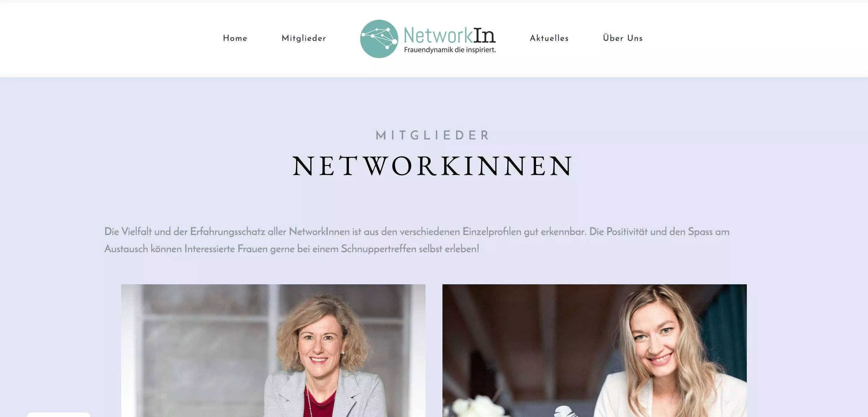Click the white popup tab at bottom-left corner
This screenshot has height=417, width=868.
click(x=59, y=415)
